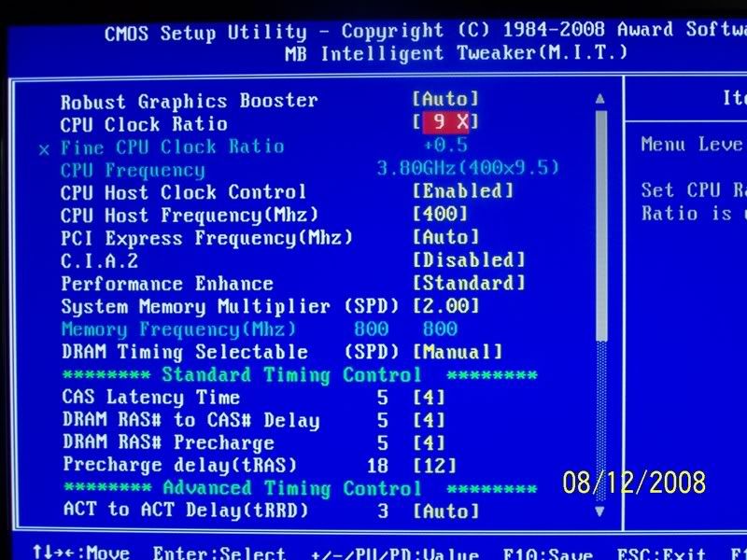The image size is (747, 560).
Task: Click the scrollbar up arrow
Action: tap(600, 99)
